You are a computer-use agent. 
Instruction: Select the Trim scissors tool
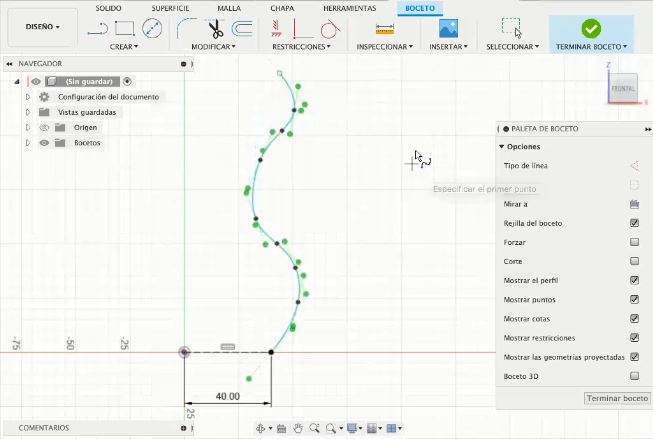coord(215,29)
